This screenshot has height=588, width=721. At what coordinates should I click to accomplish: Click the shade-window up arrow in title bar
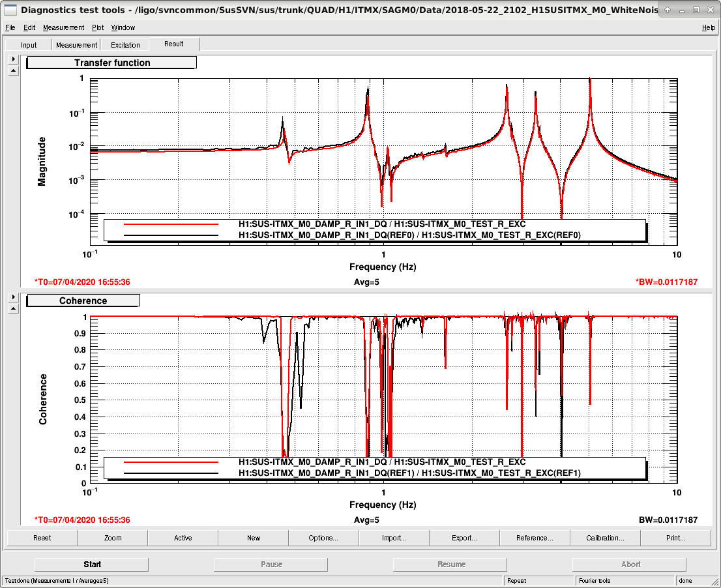[x=667, y=10]
